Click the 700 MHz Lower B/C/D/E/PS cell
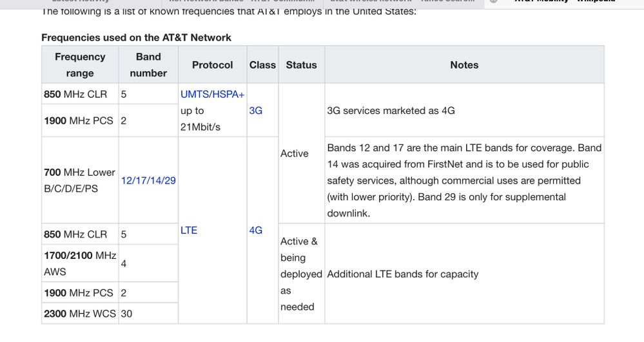Screen dimensions: 644x342 79,180
